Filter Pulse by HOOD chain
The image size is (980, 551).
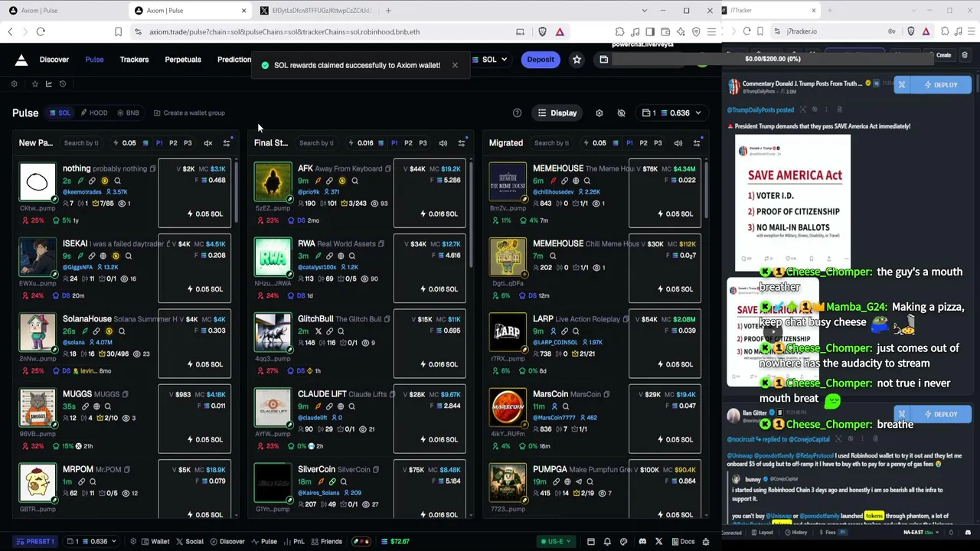(x=93, y=113)
